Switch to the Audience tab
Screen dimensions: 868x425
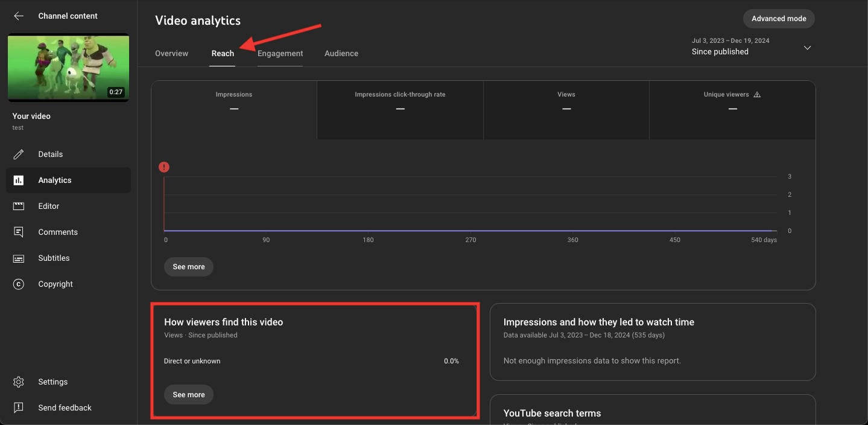(341, 53)
